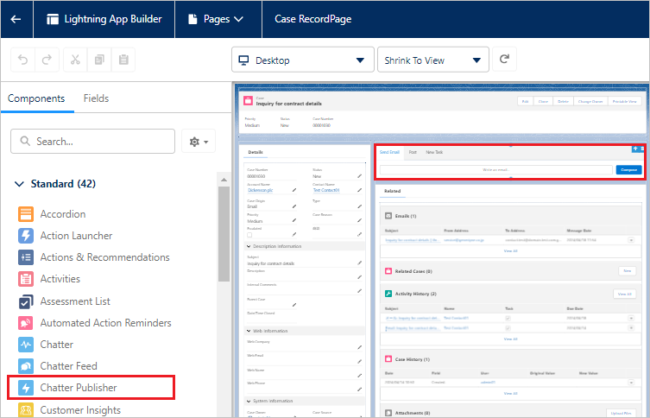The height and width of the screenshot is (418, 650).
Task: Click the undo icon in toolbar
Action: [x=24, y=61]
